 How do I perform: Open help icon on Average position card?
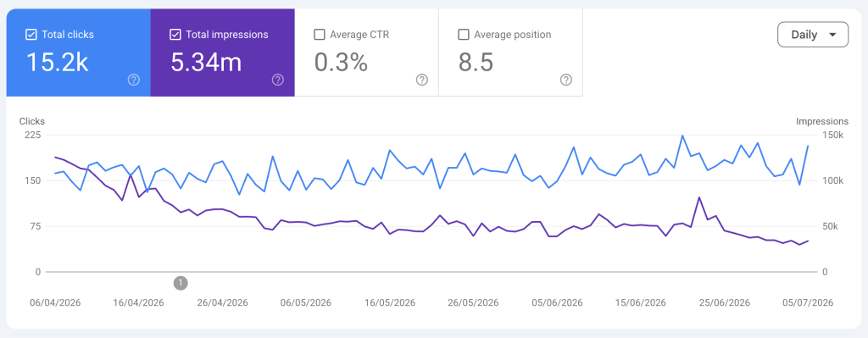pos(565,80)
